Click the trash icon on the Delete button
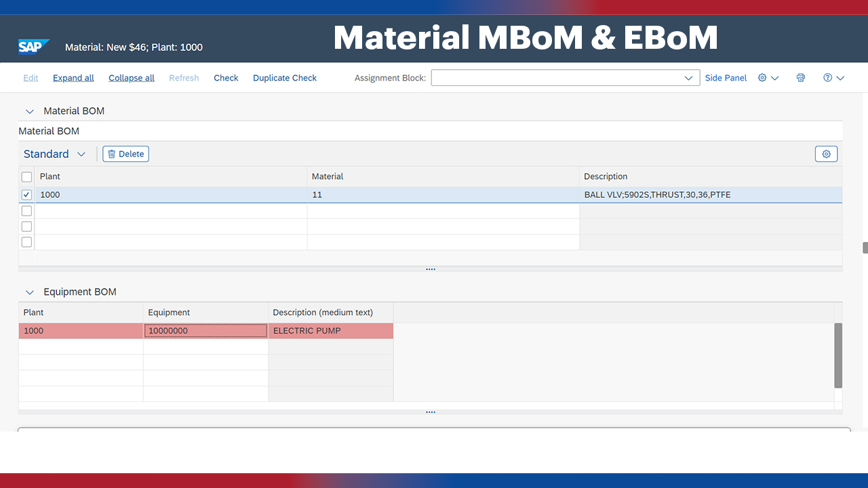This screenshot has height=488, width=868. (x=111, y=153)
